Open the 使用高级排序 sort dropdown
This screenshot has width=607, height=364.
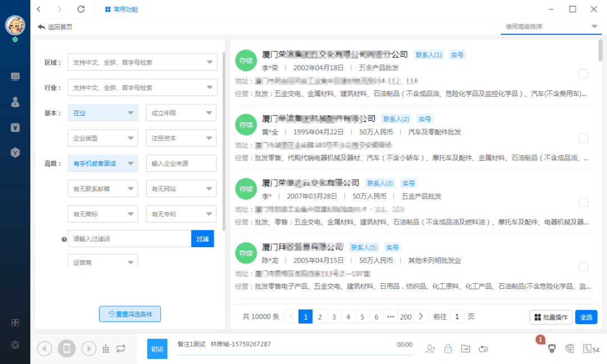pyautogui.click(x=551, y=26)
